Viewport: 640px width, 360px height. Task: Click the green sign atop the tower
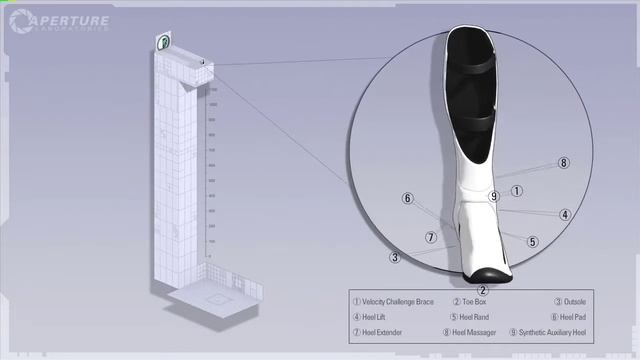[x=164, y=42]
